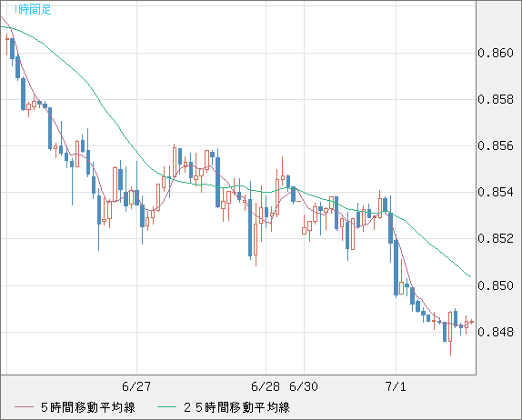This screenshot has height=420, width=522.
Task: Click the 0.854 price axis label
Action: (496, 192)
